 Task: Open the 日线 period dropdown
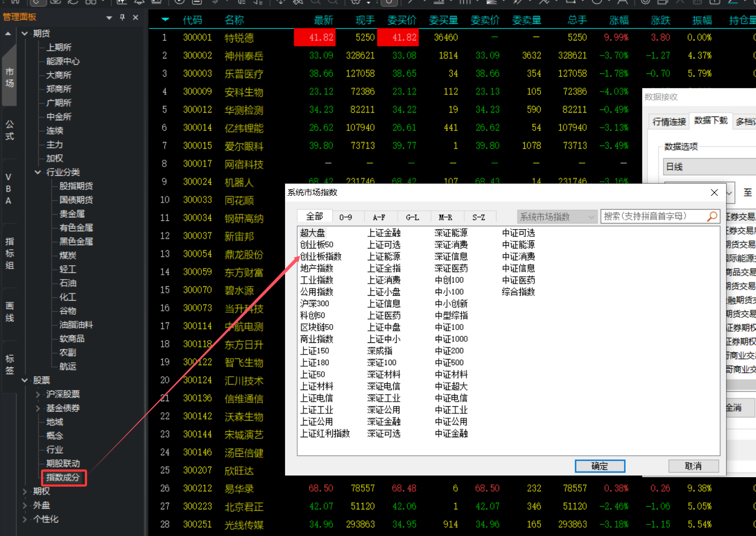click(x=709, y=166)
